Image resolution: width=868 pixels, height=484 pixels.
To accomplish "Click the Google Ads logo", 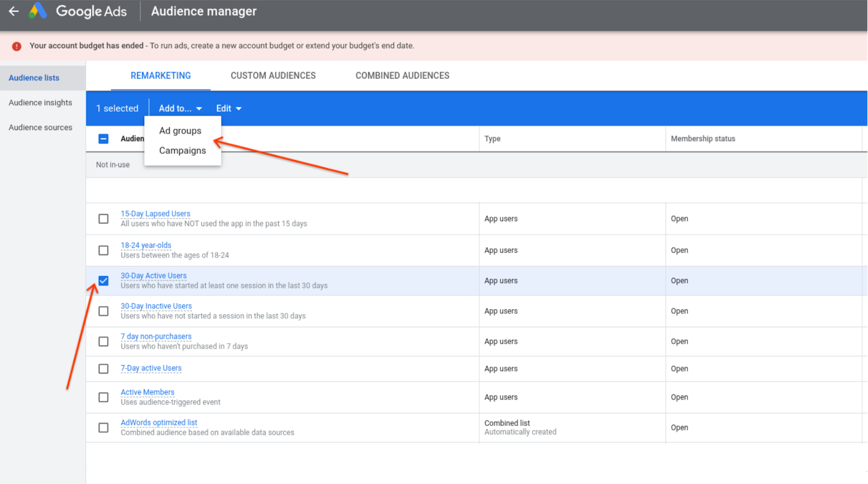I will coord(38,11).
